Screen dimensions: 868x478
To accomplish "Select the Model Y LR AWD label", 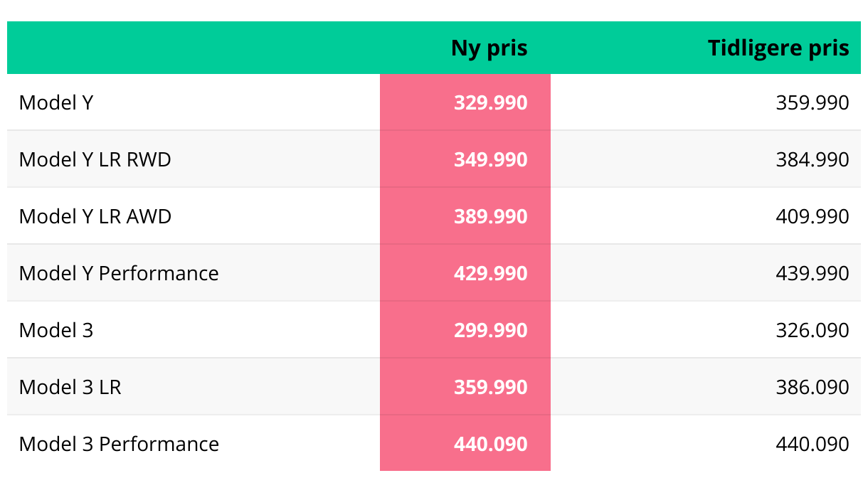I will (x=95, y=216).
